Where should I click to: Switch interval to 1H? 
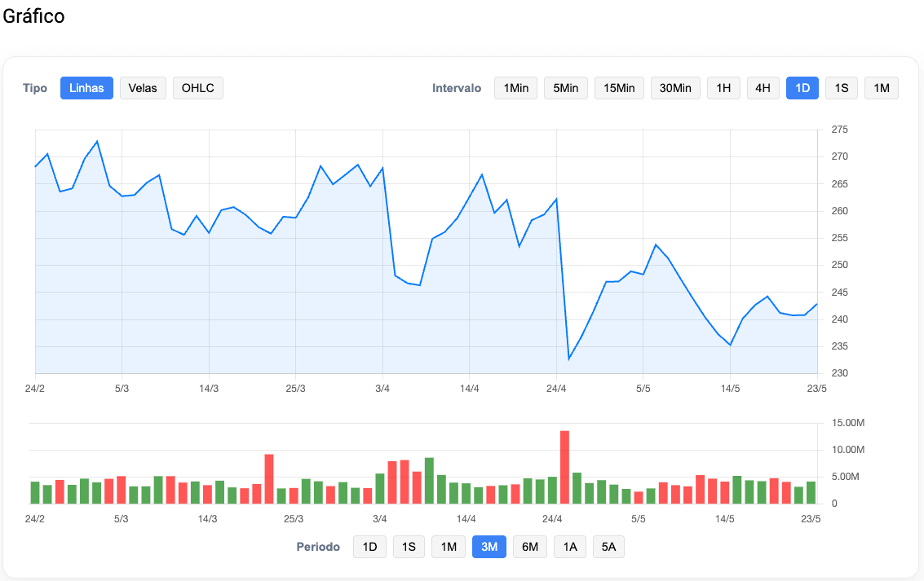723,88
